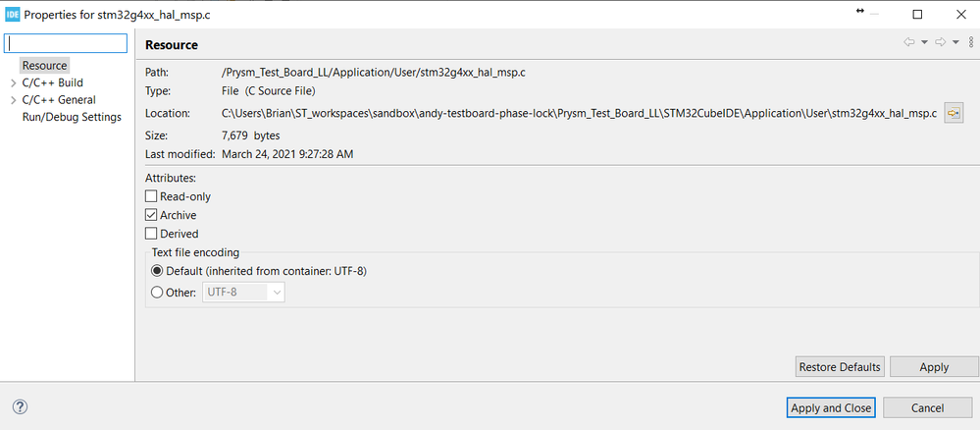
Task: Enable the Read-only attribute checkbox
Action: 151,196
